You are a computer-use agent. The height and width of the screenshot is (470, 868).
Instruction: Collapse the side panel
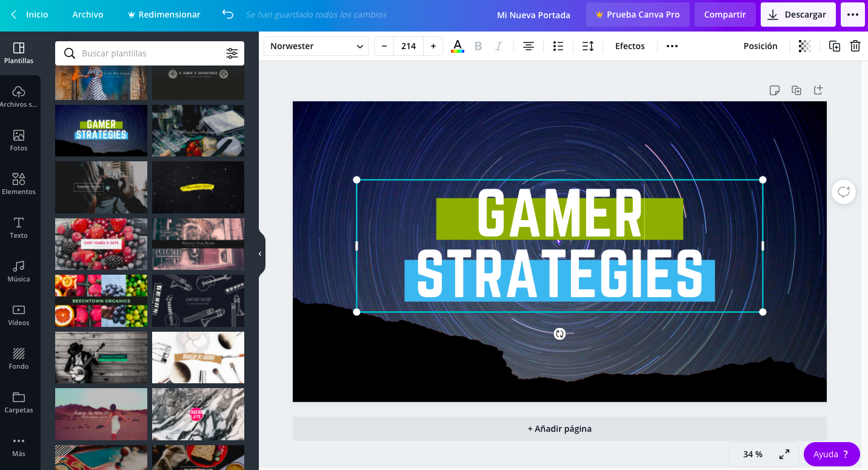(x=260, y=253)
